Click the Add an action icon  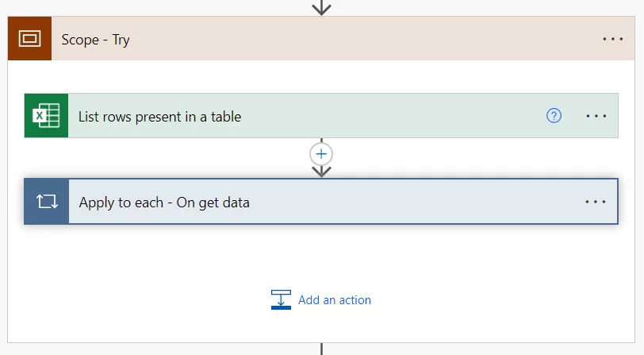tap(281, 300)
